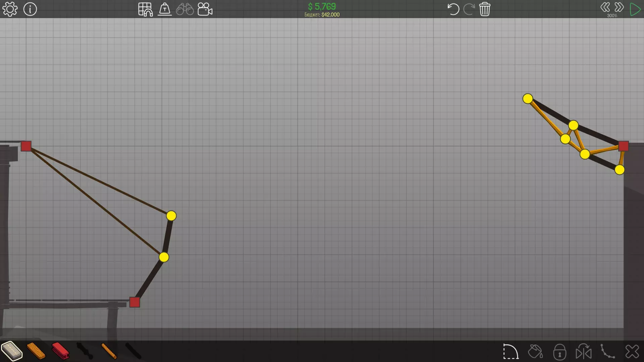Select the red steel beam material
644x362 pixels.
click(60, 351)
